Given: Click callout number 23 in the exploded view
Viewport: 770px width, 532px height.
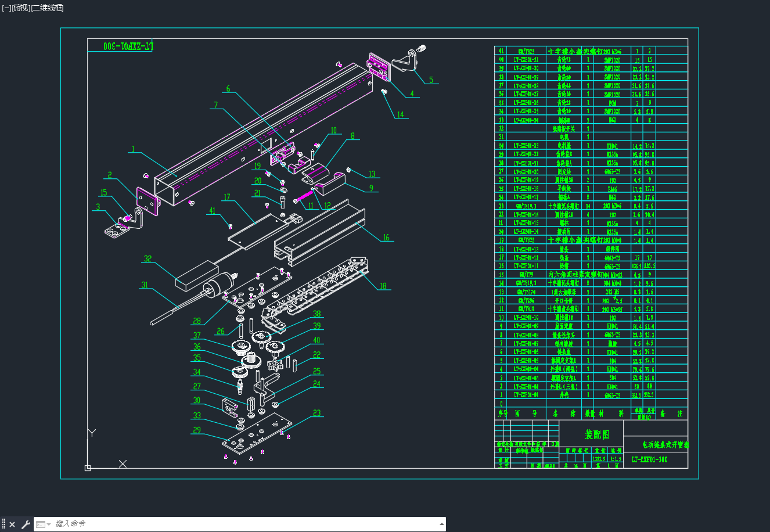Looking at the screenshot, I should click(317, 413).
